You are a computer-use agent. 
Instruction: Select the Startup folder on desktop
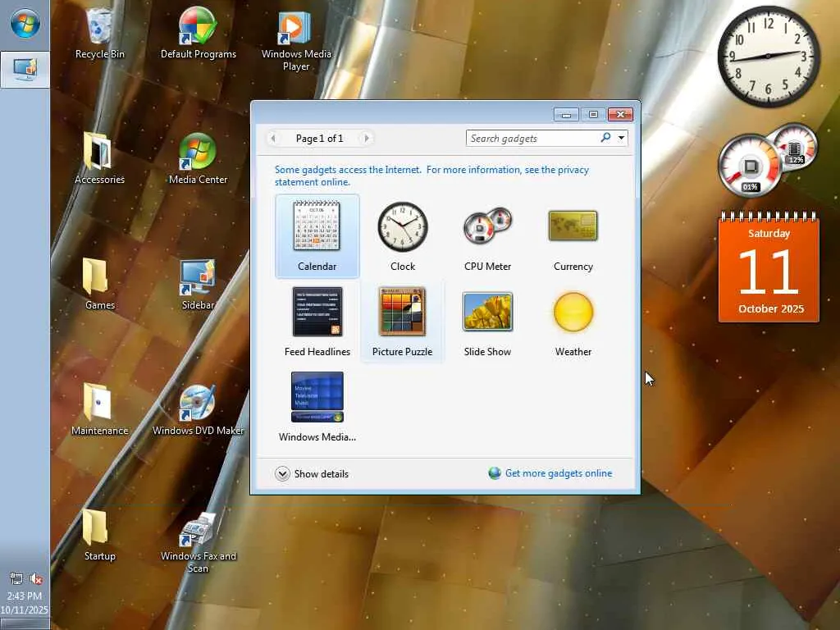99,535
